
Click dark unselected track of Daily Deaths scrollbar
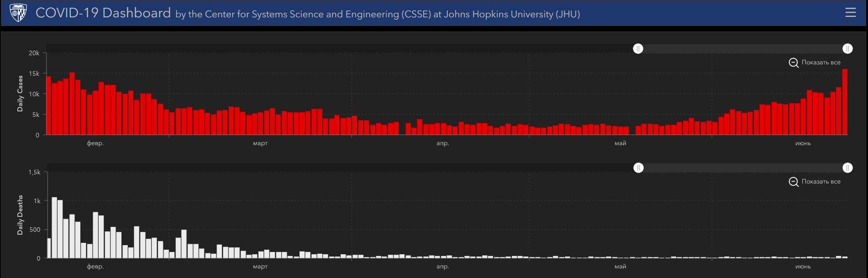[338, 168]
